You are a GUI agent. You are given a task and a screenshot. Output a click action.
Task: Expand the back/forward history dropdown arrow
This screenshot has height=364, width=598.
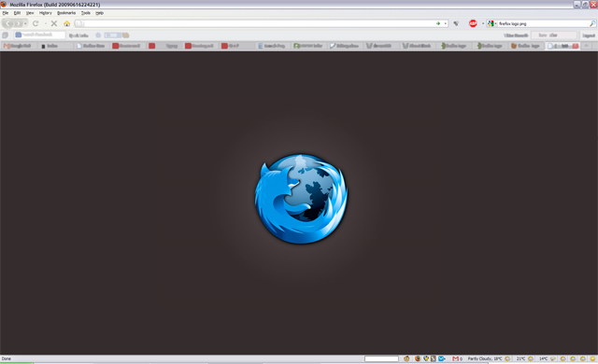tap(25, 23)
